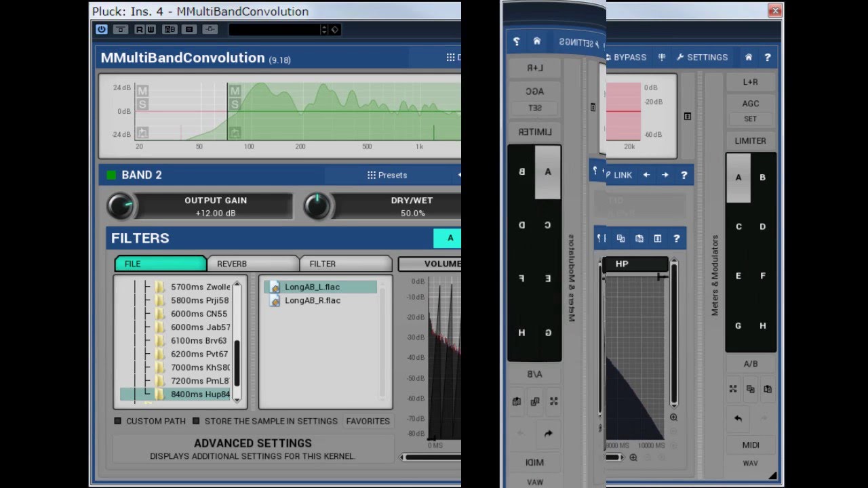The image size is (868, 488).
Task: Click unmirrored copy icon below A/B
Action: (x=751, y=389)
